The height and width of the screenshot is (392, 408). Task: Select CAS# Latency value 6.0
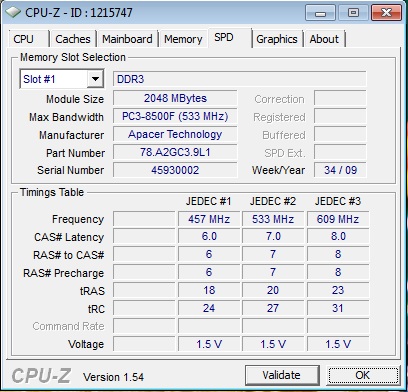coord(209,236)
